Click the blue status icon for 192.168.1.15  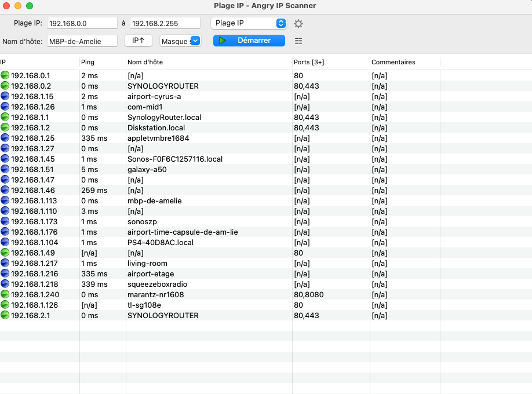[x=5, y=96]
